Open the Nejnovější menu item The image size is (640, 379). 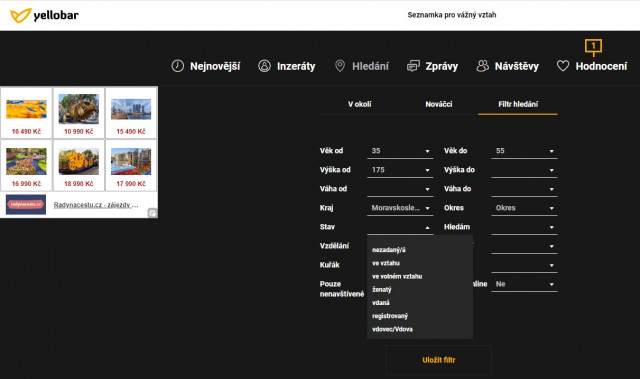point(215,66)
